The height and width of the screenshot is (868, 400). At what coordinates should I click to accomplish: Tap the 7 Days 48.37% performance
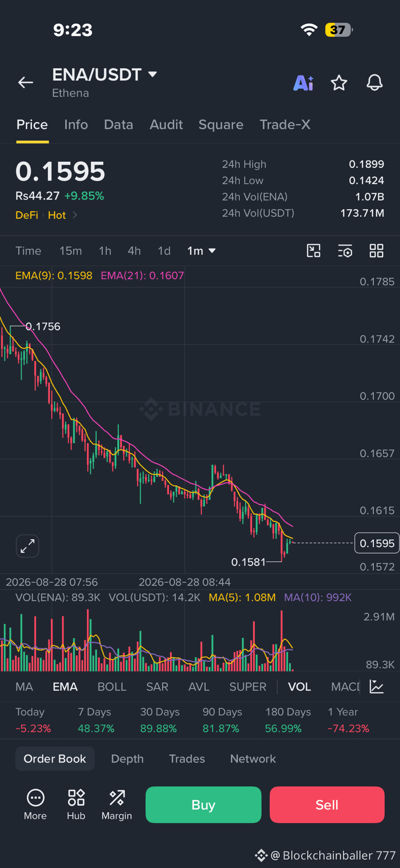tap(96, 720)
